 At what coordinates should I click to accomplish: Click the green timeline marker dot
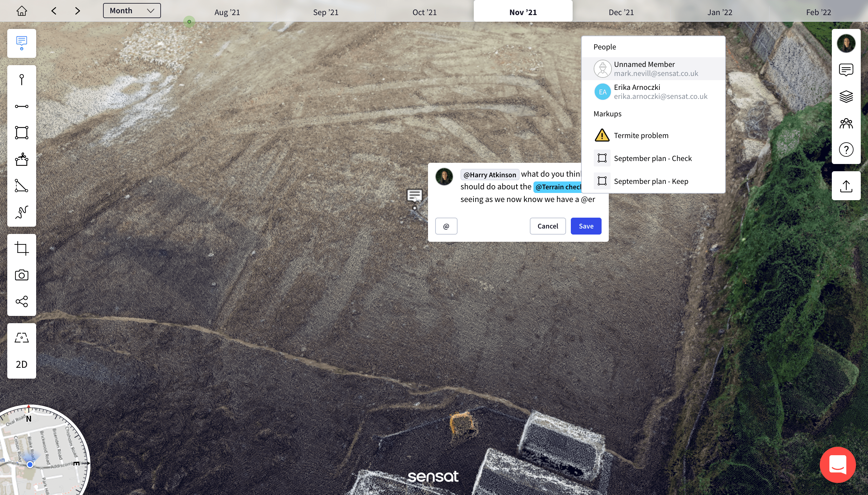coord(189,22)
